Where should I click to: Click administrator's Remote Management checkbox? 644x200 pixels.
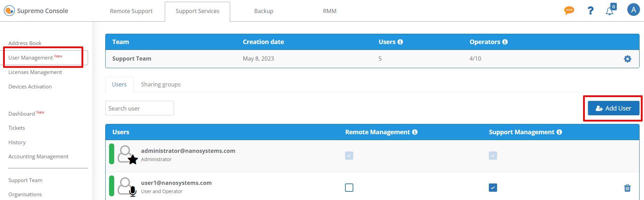(x=349, y=156)
